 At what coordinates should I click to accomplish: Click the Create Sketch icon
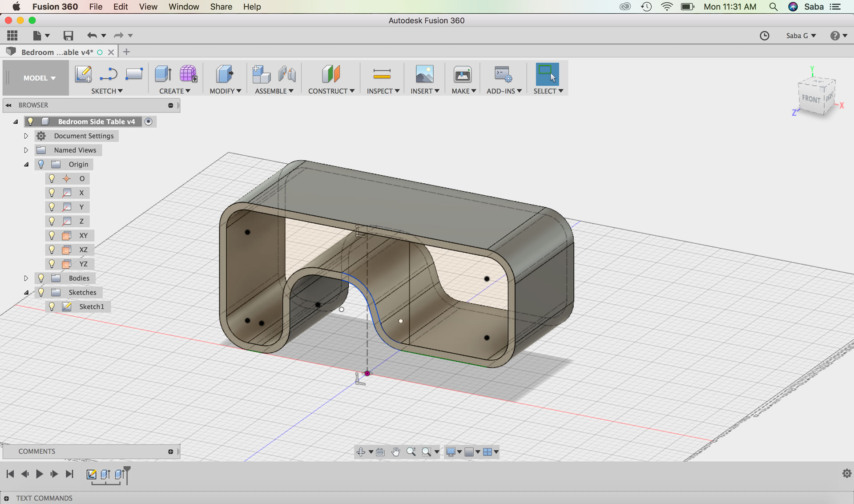pyautogui.click(x=83, y=74)
